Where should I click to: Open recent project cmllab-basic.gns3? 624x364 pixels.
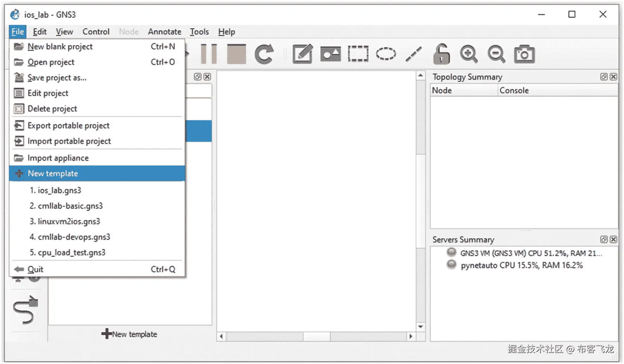coord(66,205)
